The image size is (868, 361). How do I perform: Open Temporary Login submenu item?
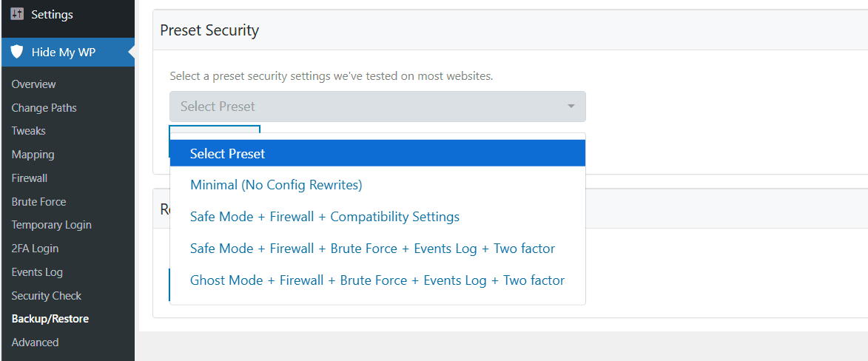[x=52, y=225]
